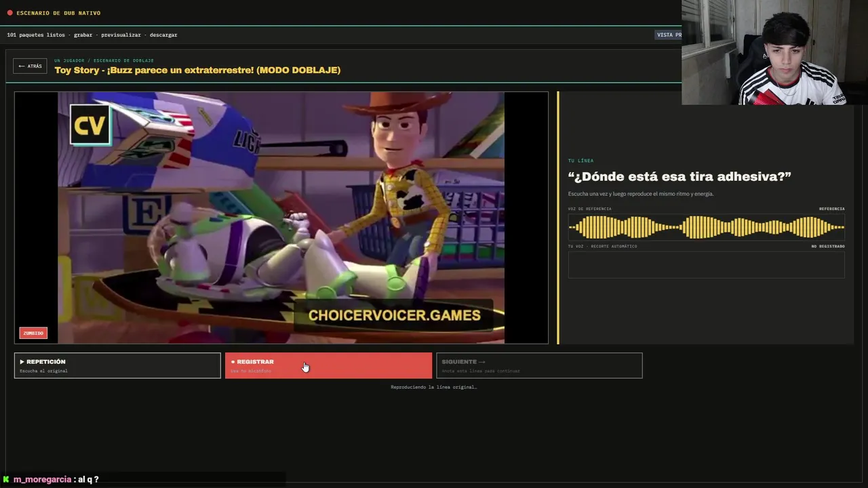Open the VISTA PR button in the top bar
The height and width of the screenshot is (488, 868).
tap(669, 35)
